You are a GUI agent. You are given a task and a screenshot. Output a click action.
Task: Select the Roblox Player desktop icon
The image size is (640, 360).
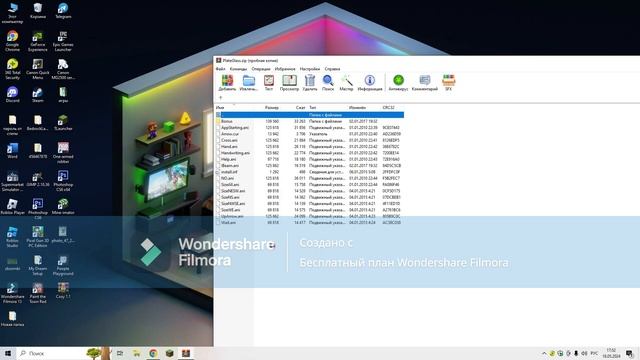[13, 206]
